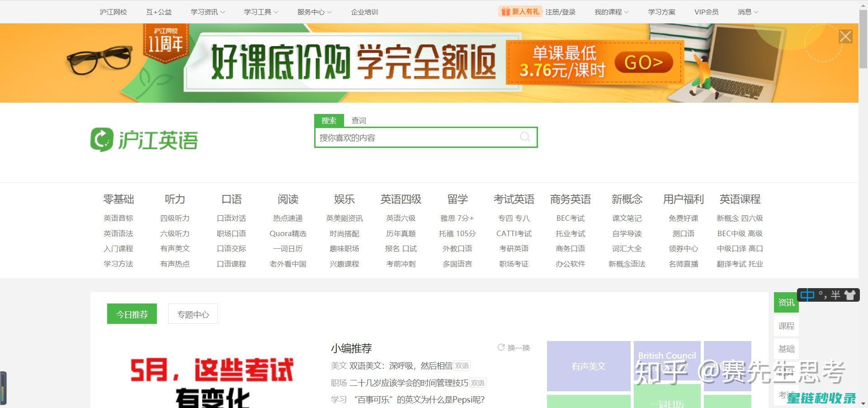Go to 企业培训 in top bar
Viewport: 868px width, 408px height.
click(364, 12)
